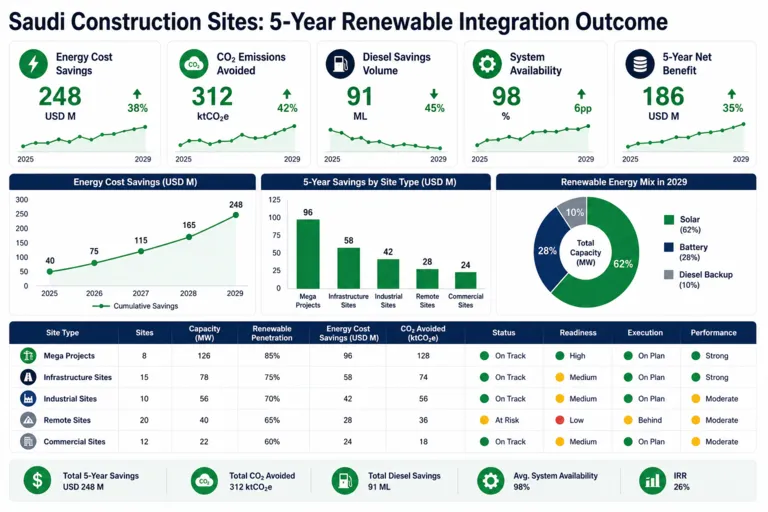Click the fuel pump icon beside Total Diesel Savings

point(345,481)
